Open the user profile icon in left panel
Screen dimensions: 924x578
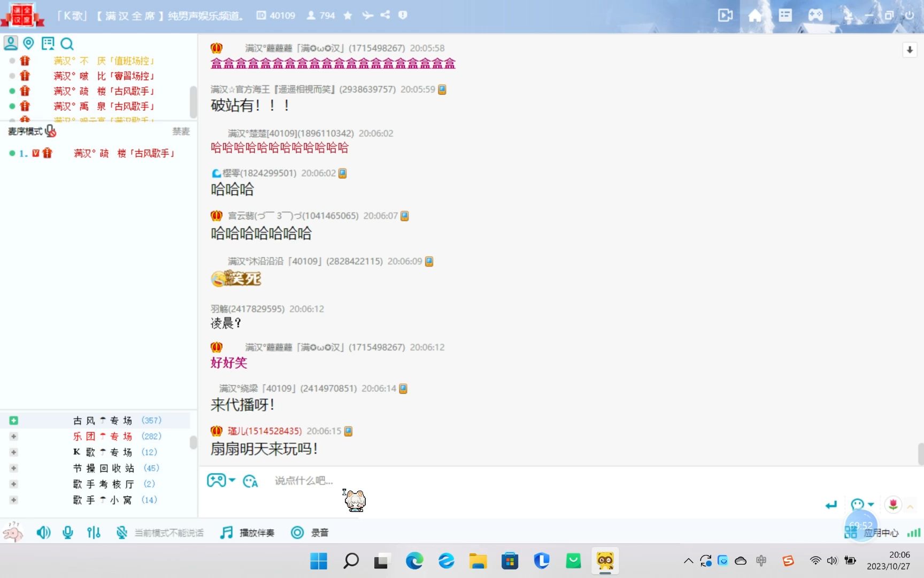(11, 43)
